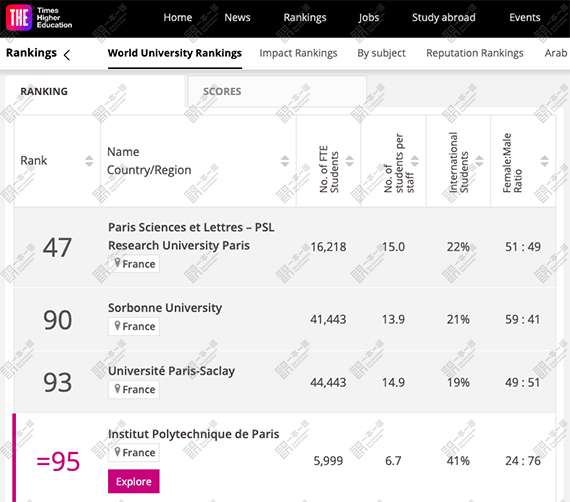This screenshot has width=570, height=502.
Task: Click international students value 22%
Action: pos(458,247)
